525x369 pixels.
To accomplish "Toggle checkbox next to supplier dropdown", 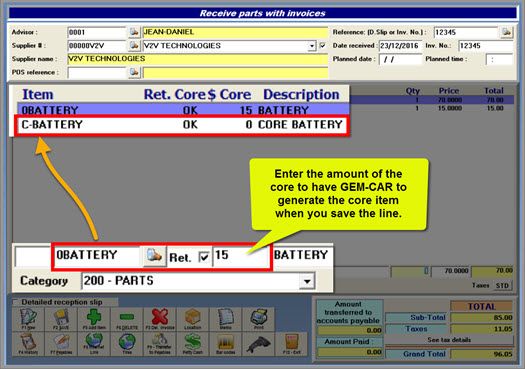I will (x=323, y=46).
